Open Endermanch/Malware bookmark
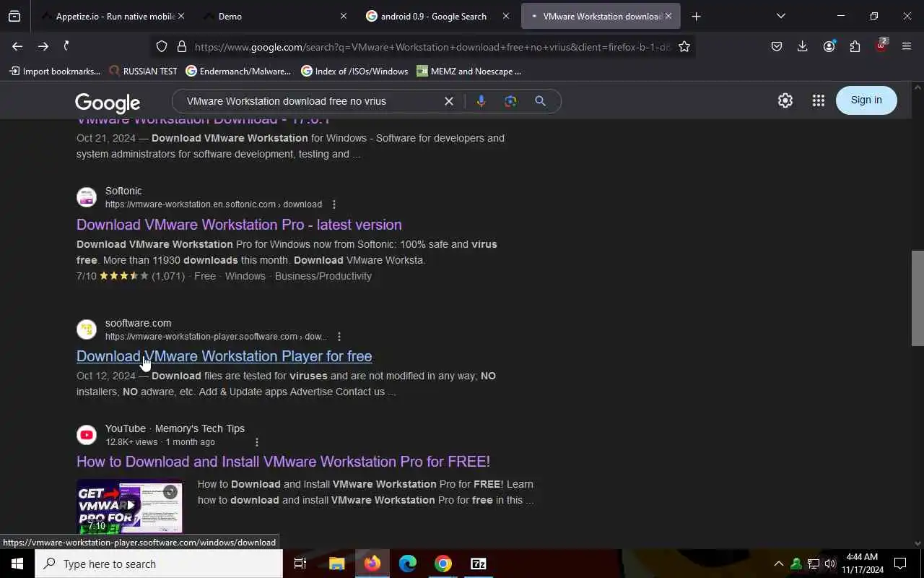 pos(238,71)
